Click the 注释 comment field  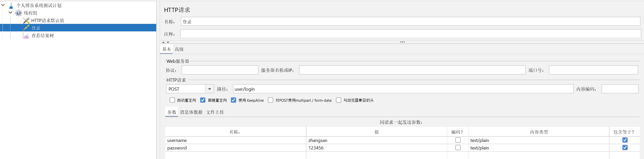point(410,34)
